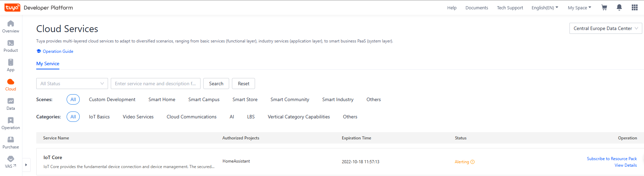
Task: Expand the My Space dropdown
Action: pyautogui.click(x=579, y=8)
